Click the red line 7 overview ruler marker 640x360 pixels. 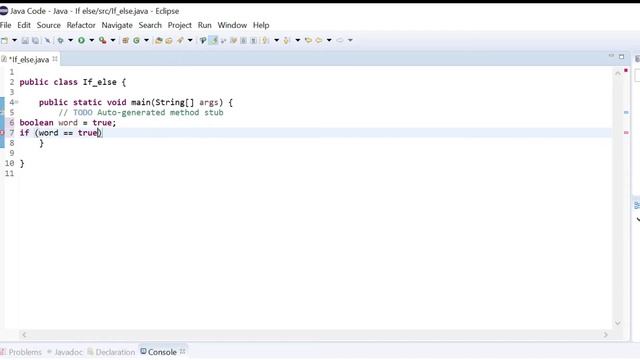626,133
